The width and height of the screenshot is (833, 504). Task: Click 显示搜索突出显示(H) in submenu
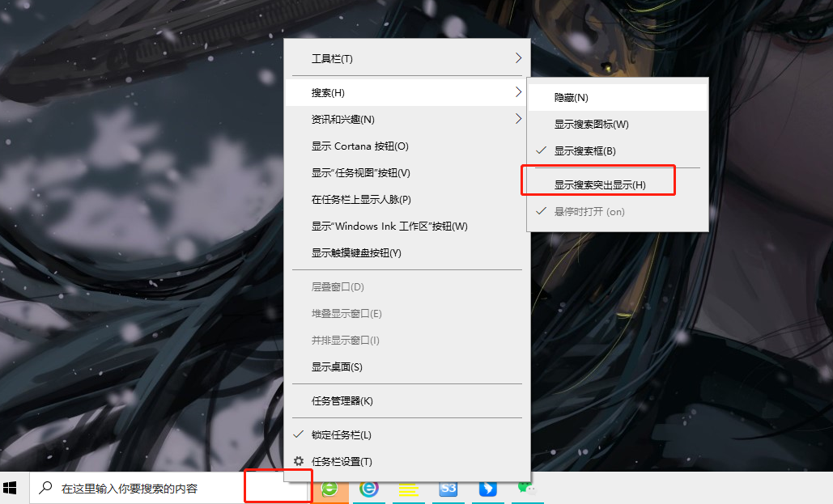[597, 180]
